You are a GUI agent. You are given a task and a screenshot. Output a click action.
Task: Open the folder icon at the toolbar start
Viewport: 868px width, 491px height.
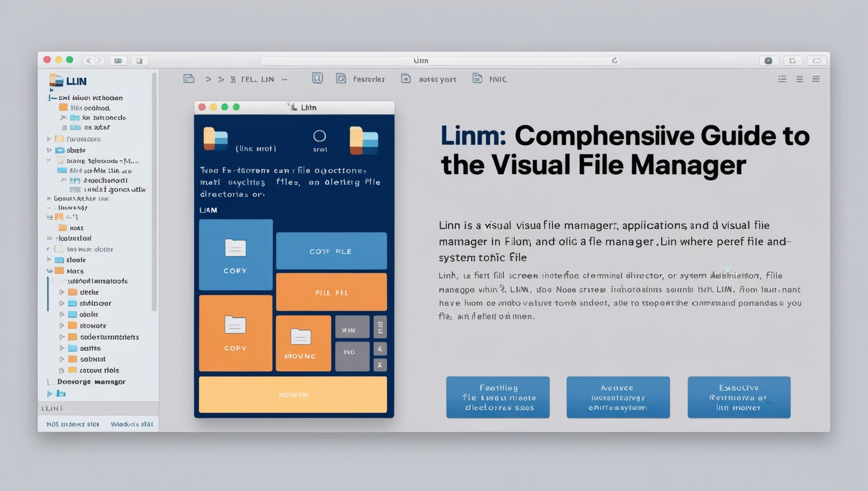189,78
